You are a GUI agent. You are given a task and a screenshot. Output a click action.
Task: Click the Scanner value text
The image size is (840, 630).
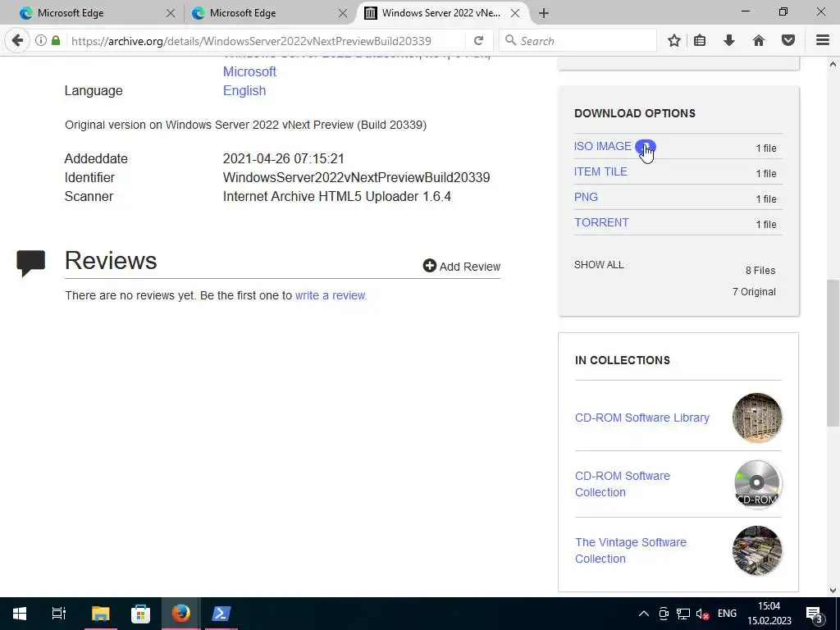[x=337, y=196]
